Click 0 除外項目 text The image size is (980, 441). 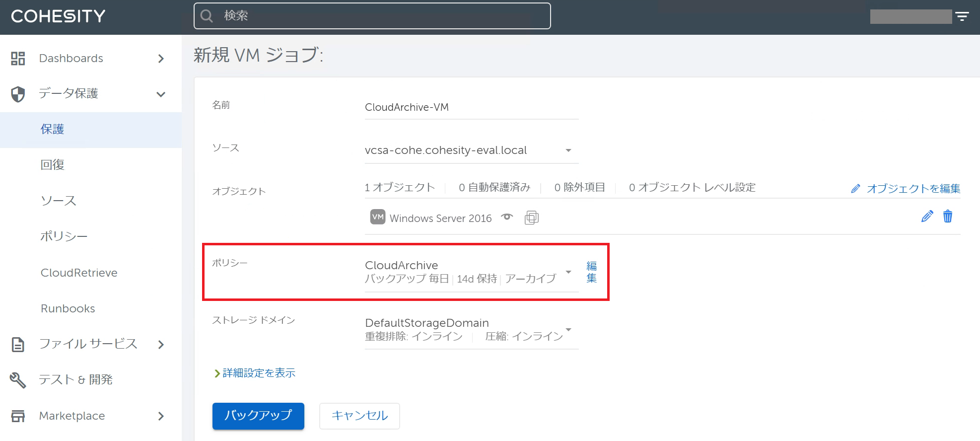[580, 188]
